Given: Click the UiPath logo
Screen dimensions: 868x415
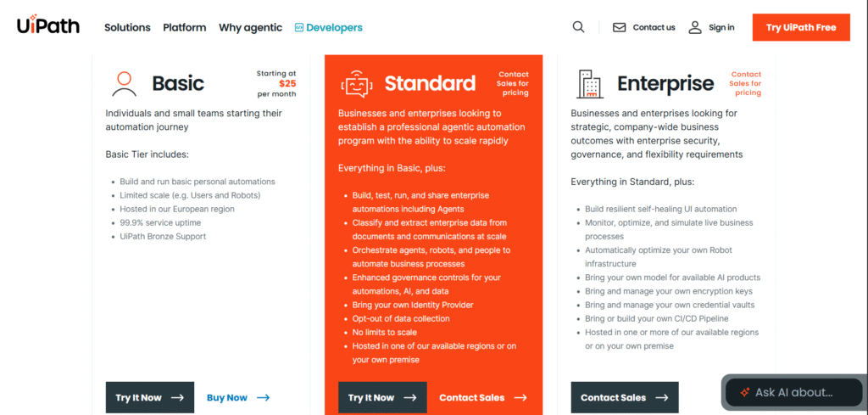Looking at the screenshot, I should (x=48, y=26).
